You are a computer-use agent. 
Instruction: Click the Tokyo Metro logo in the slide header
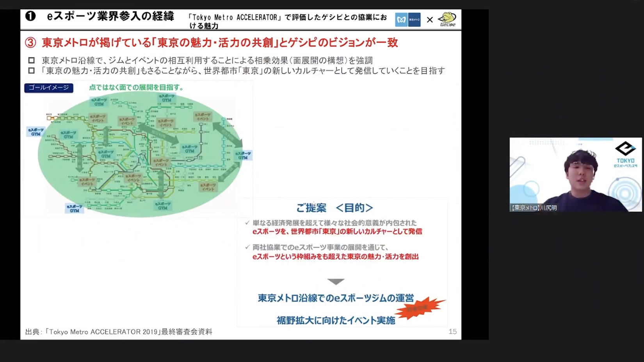click(408, 20)
